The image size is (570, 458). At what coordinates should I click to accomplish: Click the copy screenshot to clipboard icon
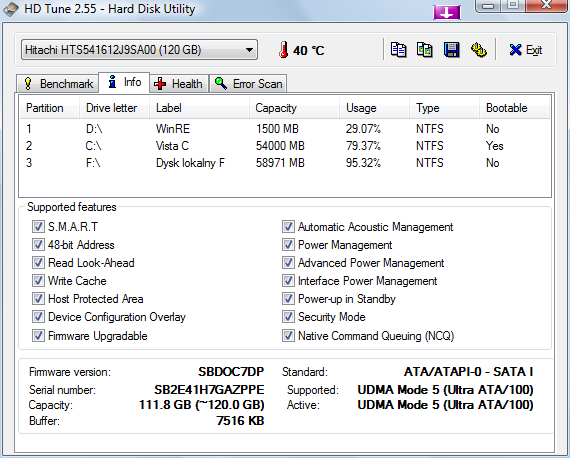click(x=425, y=50)
